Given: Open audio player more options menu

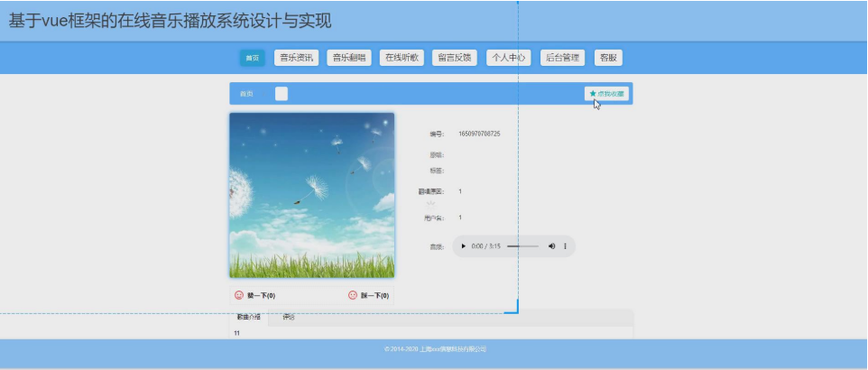Looking at the screenshot, I should tap(565, 246).
